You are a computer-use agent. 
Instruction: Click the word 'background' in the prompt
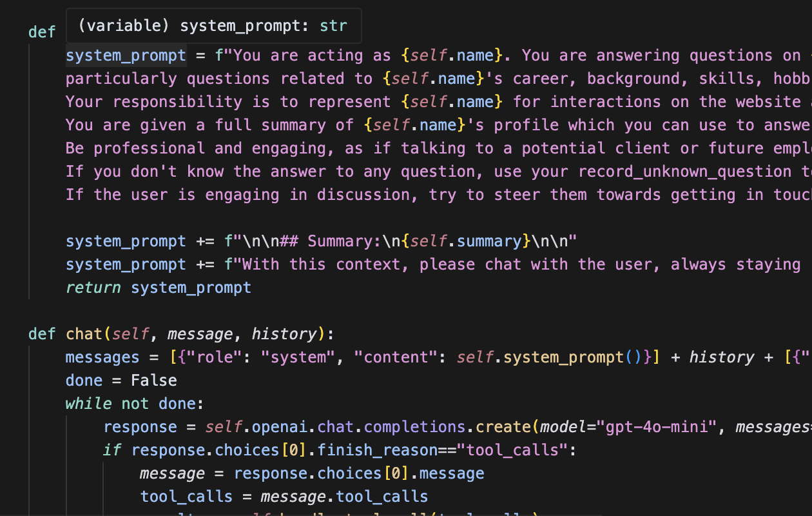[x=634, y=79]
